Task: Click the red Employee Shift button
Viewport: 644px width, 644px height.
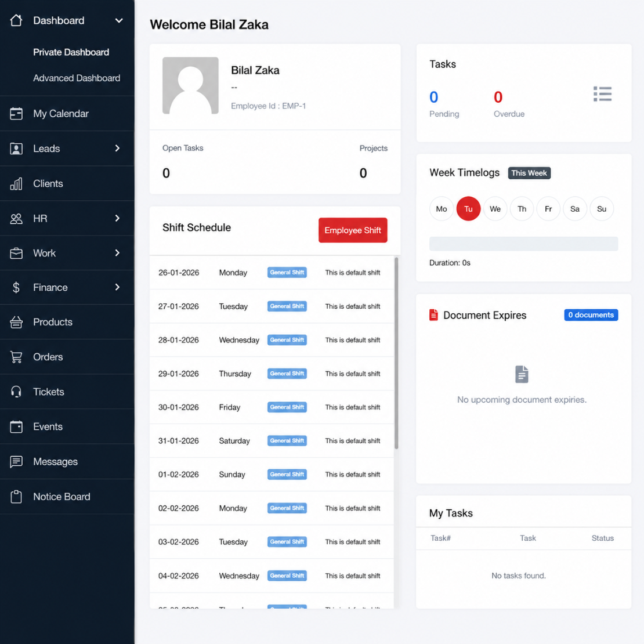Action: point(353,230)
